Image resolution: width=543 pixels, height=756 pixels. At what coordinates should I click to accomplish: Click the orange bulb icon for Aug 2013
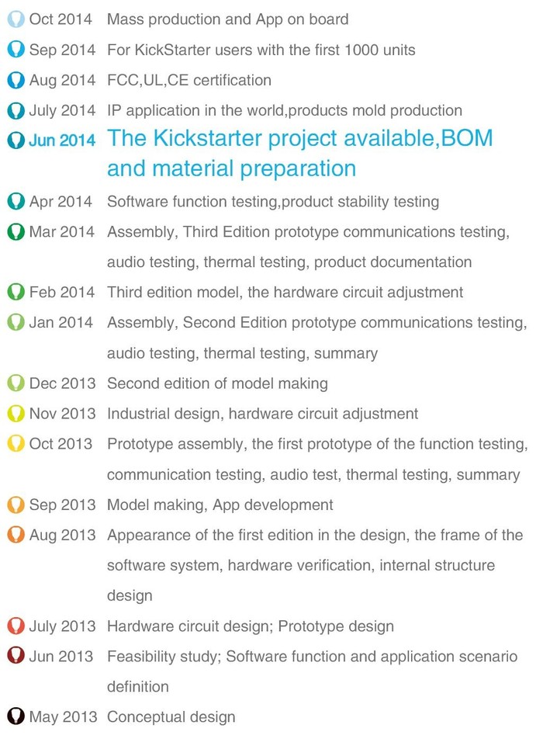16,535
